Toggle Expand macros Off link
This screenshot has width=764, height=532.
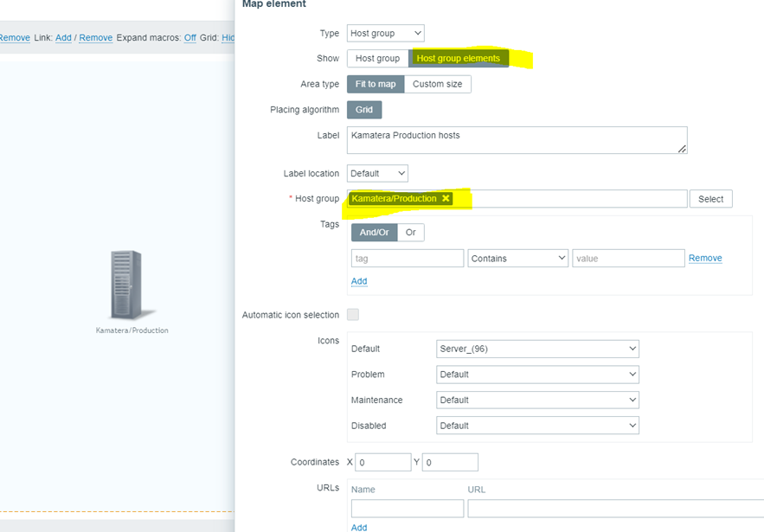(x=190, y=38)
